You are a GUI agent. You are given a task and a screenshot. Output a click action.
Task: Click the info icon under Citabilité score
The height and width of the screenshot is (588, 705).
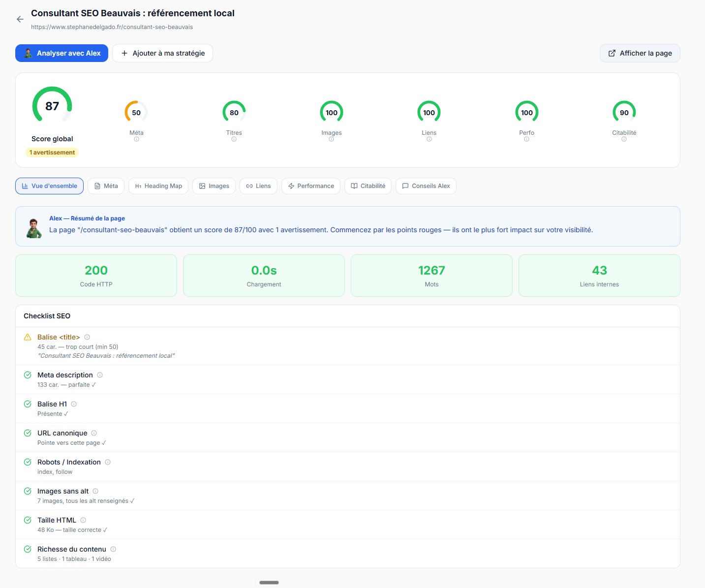point(624,139)
